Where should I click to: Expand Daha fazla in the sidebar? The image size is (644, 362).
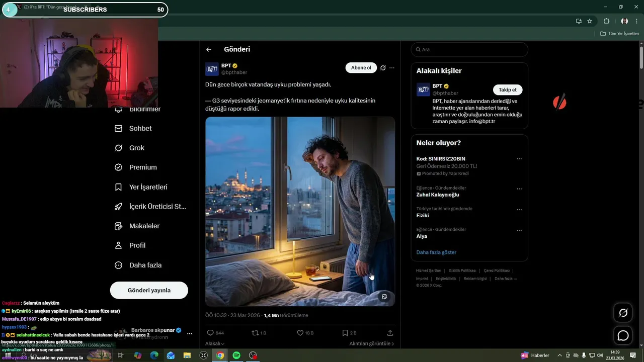pyautogui.click(x=138, y=265)
